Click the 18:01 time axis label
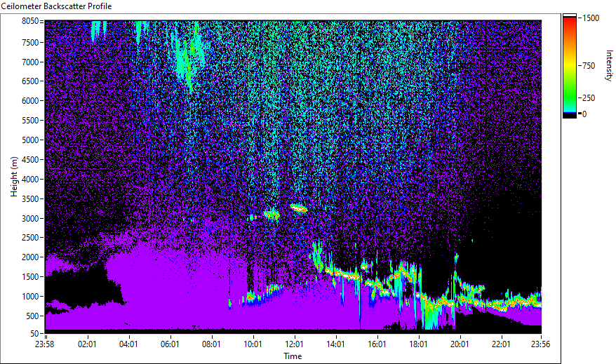This screenshot has width=616, height=364. coord(418,344)
